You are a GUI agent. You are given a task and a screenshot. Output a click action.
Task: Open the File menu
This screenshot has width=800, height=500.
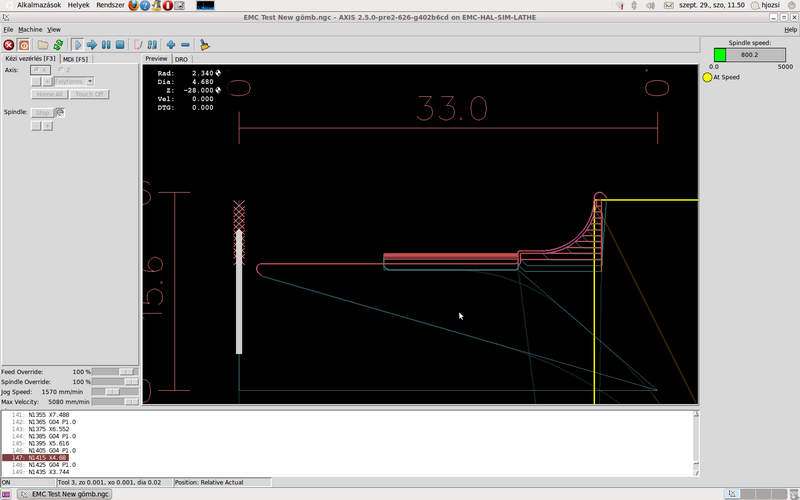tap(8, 30)
